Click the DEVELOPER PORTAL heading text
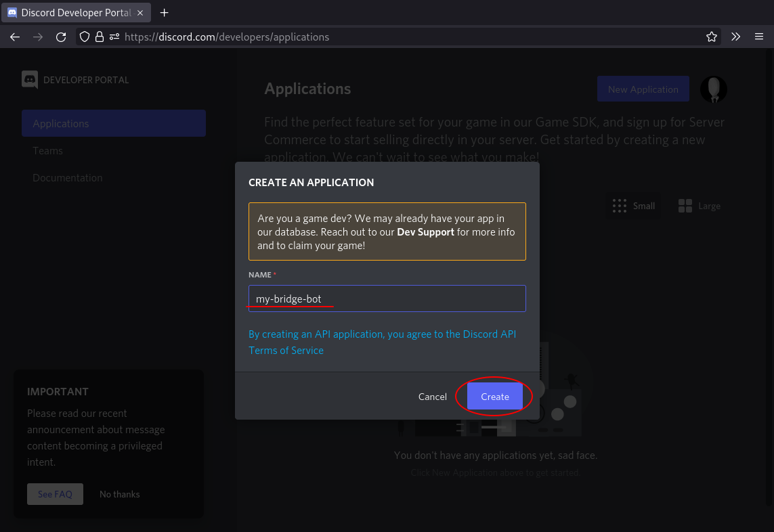This screenshot has height=532, width=774. click(x=86, y=80)
